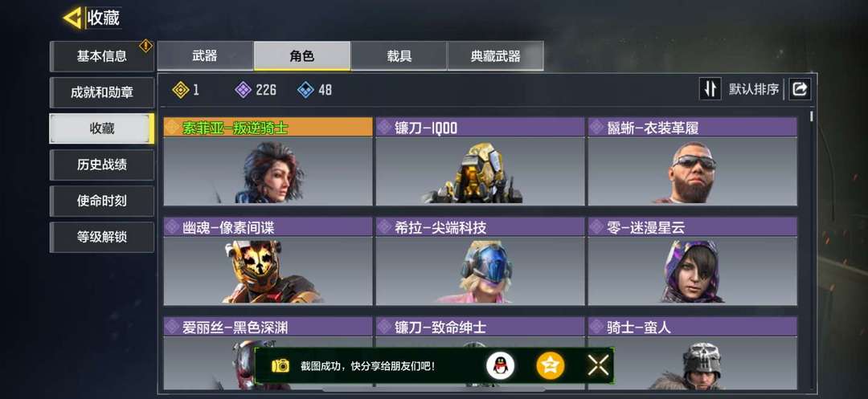Share screenshot via QQ penguin icon

500,365
